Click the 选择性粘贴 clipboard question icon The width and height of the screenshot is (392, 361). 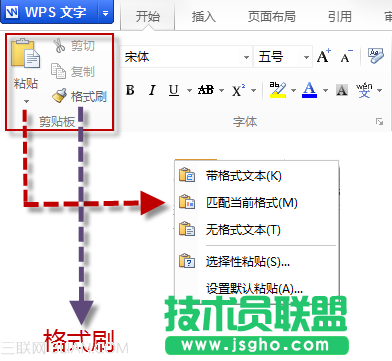[x=187, y=261]
